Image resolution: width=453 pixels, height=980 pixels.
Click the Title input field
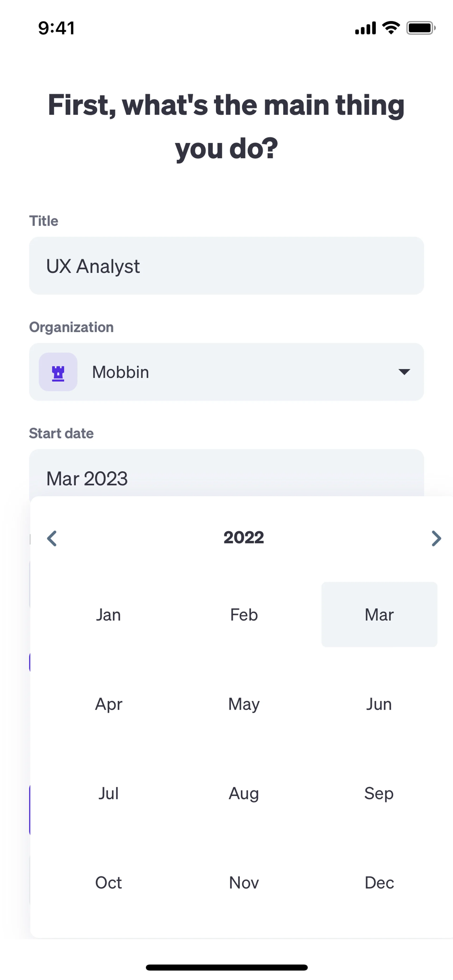(226, 266)
